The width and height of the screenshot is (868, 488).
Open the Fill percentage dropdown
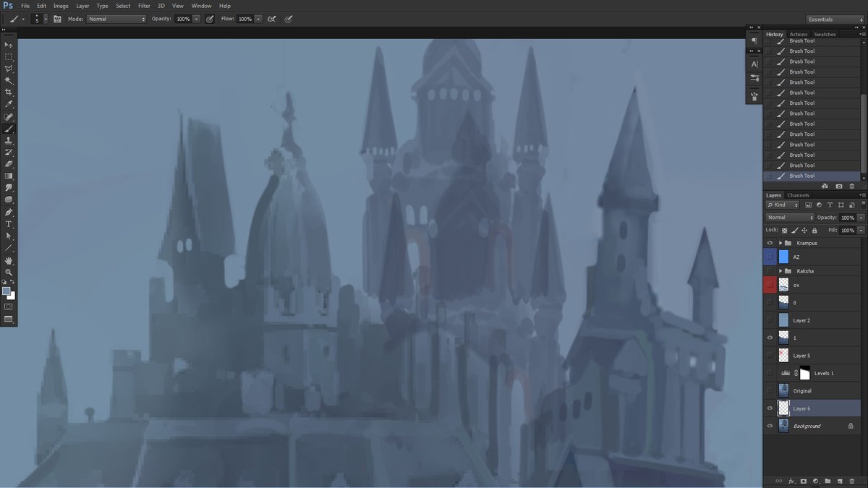860,231
